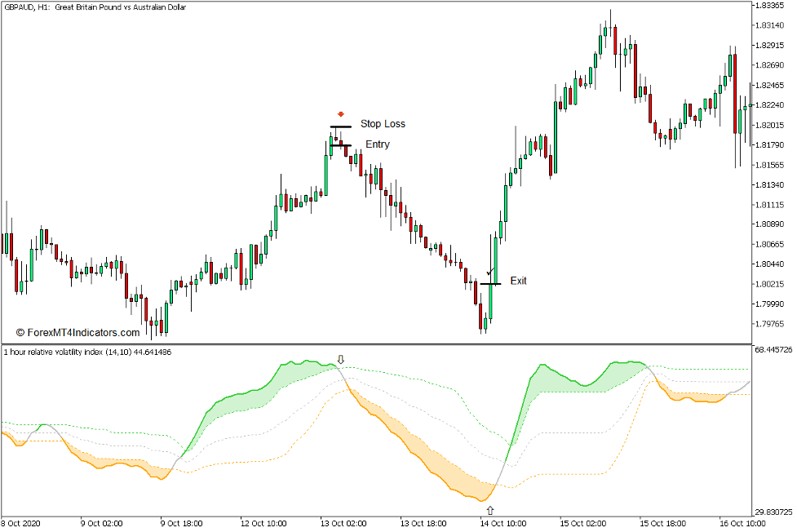Toggle the Exit label visibility

(517, 281)
